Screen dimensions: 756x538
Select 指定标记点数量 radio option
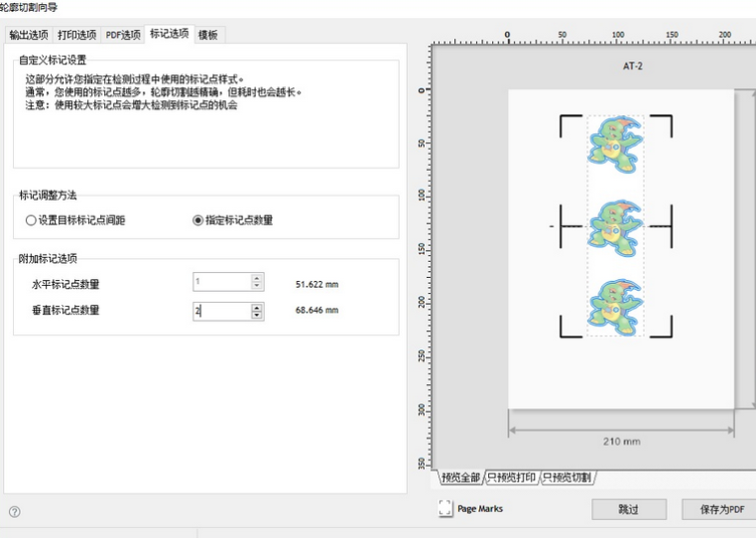[197, 220]
